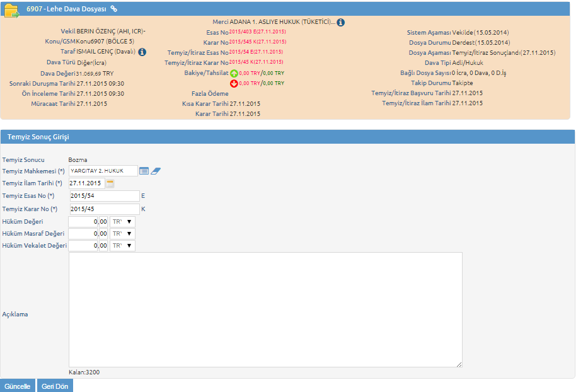Click Konu6907 (BÖLGE 5) text
Screen dimensions: 583x392
pyautogui.click(x=105, y=42)
